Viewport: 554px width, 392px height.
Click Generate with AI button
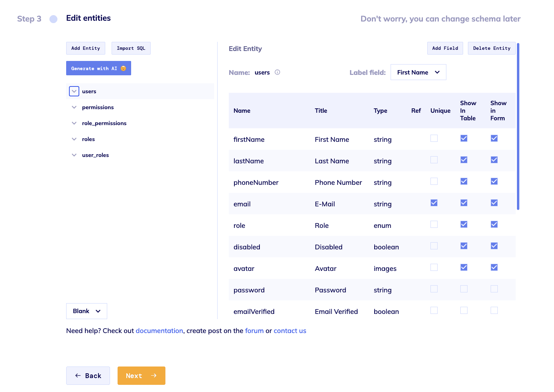click(98, 68)
